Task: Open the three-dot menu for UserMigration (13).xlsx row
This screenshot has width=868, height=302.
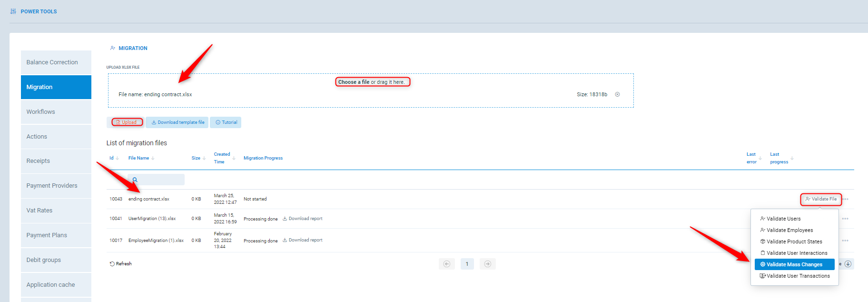Action: (x=845, y=219)
